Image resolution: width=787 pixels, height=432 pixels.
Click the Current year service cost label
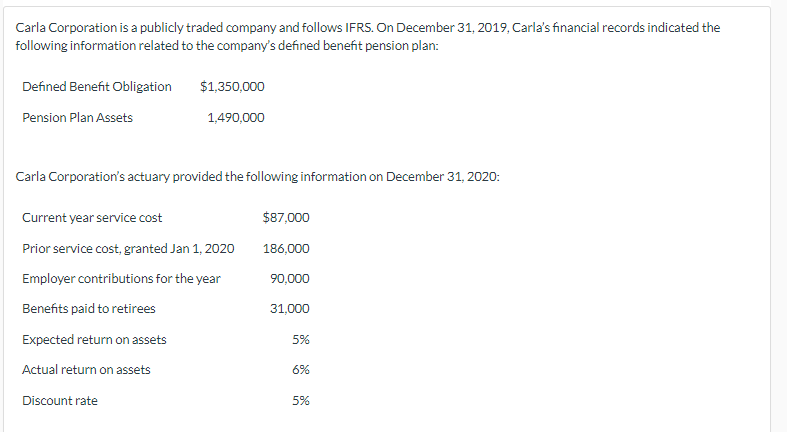click(x=92, y=218)
